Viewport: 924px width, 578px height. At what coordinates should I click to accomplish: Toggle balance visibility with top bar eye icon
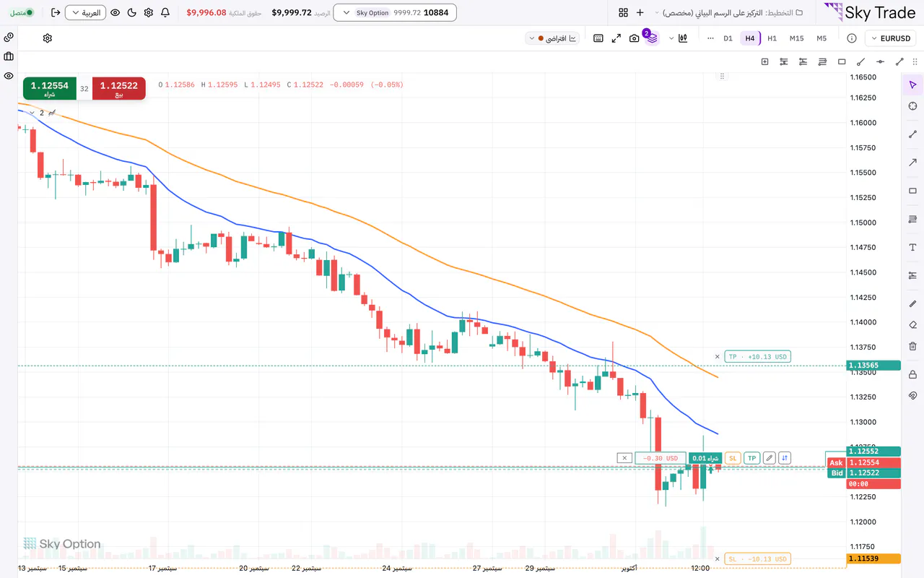115,13
